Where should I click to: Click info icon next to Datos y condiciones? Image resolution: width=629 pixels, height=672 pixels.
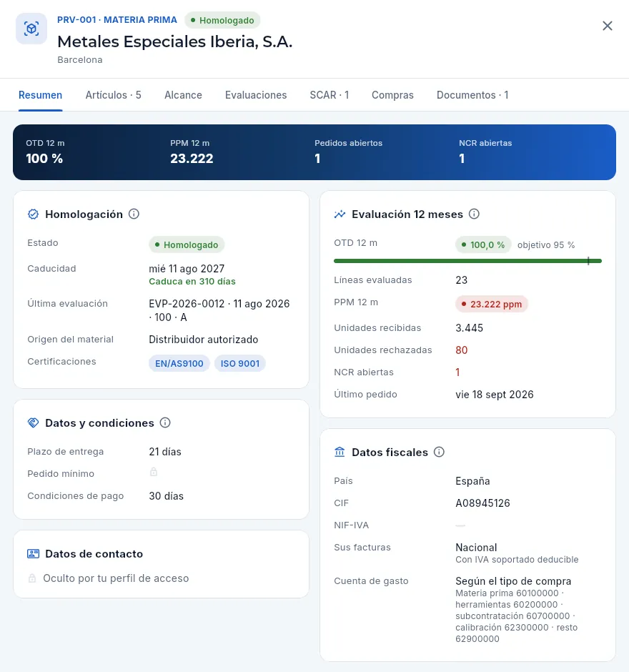pyautogui.click(x=165, y=423)
